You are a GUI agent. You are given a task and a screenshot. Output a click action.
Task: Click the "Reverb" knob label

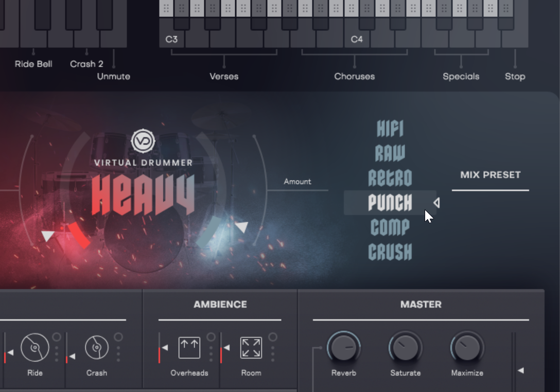(344, 373)
